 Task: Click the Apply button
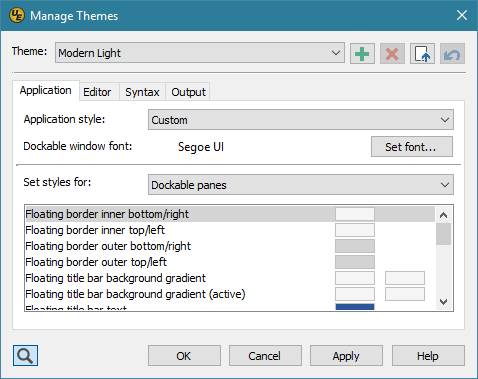tap(346, 356)
